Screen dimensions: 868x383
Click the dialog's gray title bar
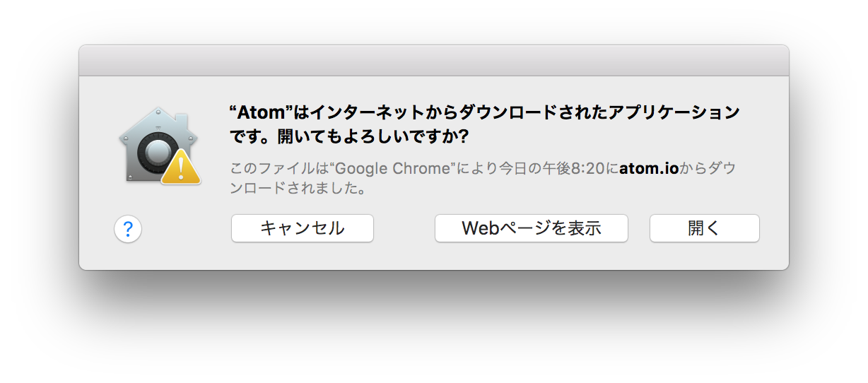(434, 61)
